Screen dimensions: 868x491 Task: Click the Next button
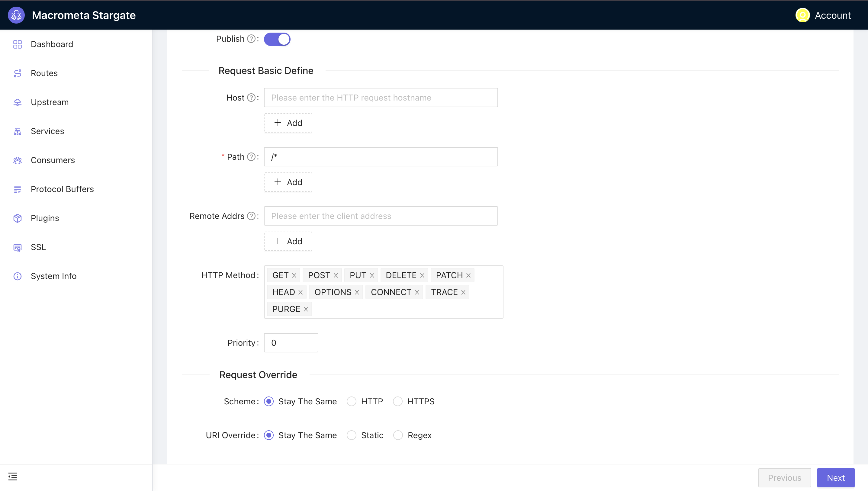[835, 477]
